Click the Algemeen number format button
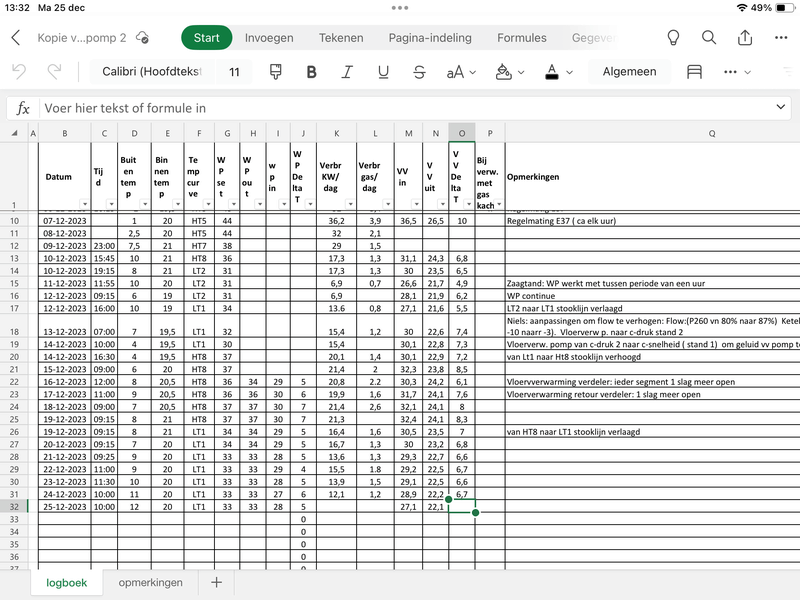 [x=629, y=72]
